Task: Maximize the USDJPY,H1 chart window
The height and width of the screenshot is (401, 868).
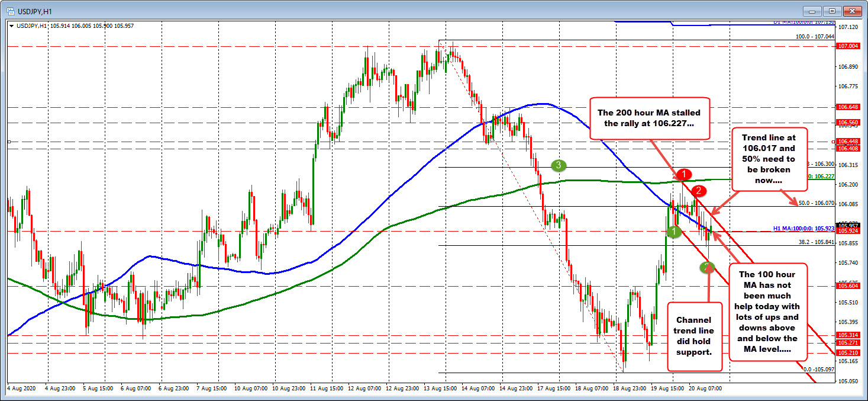Action: coord(834,11)
